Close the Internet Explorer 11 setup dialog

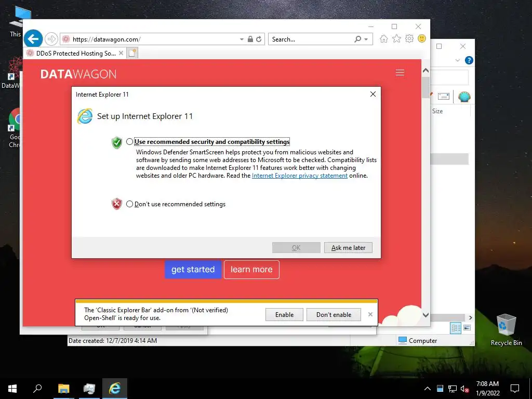373,95
